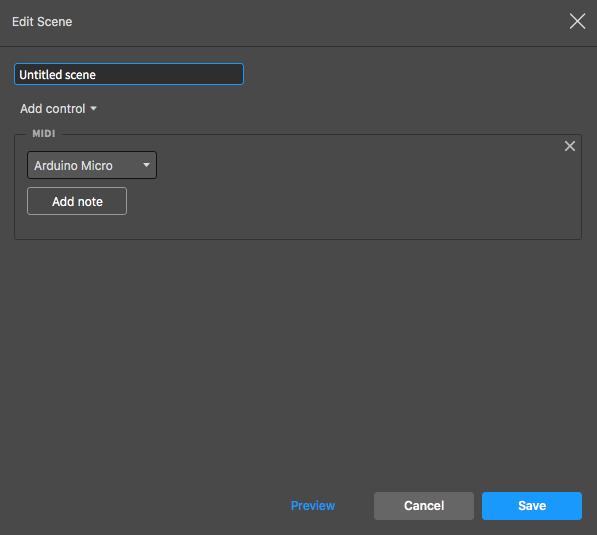597x535 pixels.
Task: Click empty space inside the MIDI panel
Action: pos(343,198)
